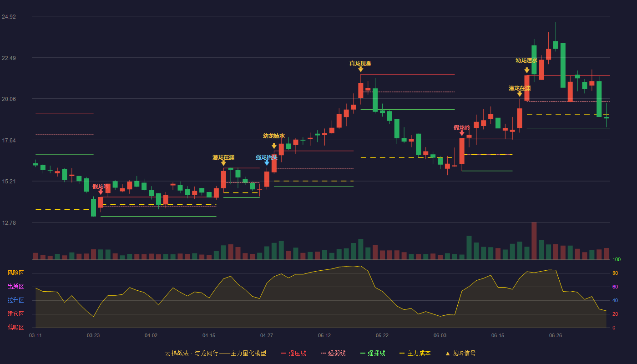Select the 04-15 date label
The image size is (637, 364).
click(x=209, y=335)
